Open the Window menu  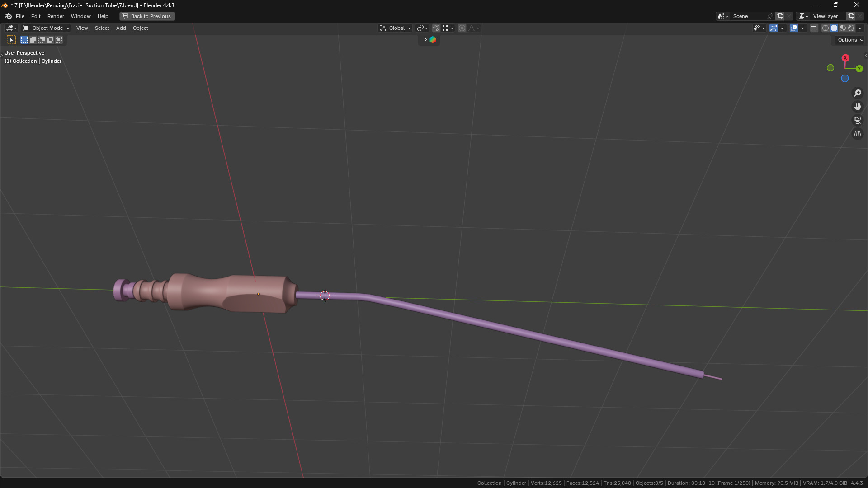[x=80, y=16]
